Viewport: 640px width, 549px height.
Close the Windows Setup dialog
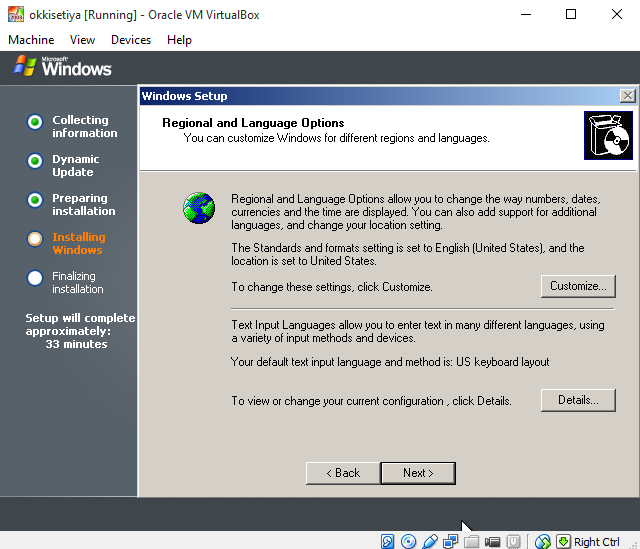coord(627,96)
